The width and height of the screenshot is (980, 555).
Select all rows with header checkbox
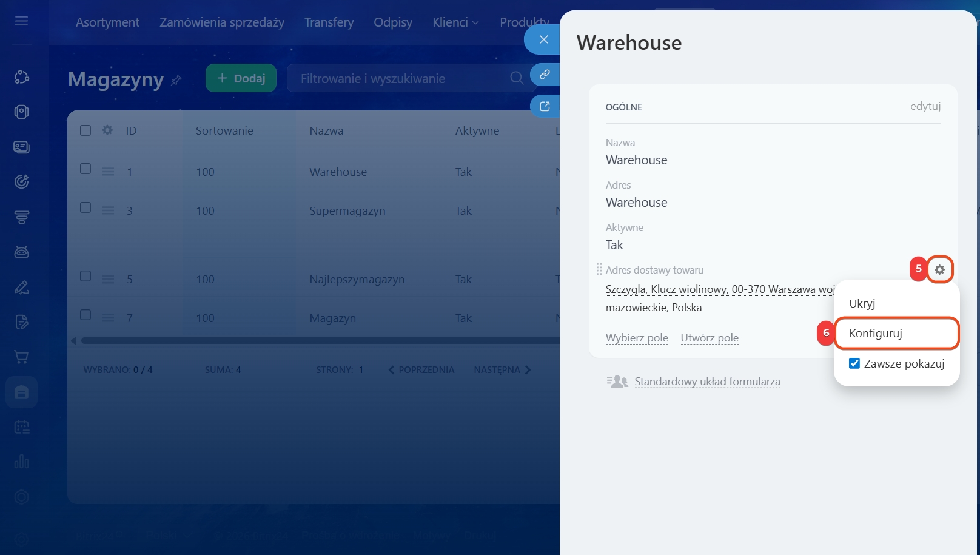tap(86, 130)
